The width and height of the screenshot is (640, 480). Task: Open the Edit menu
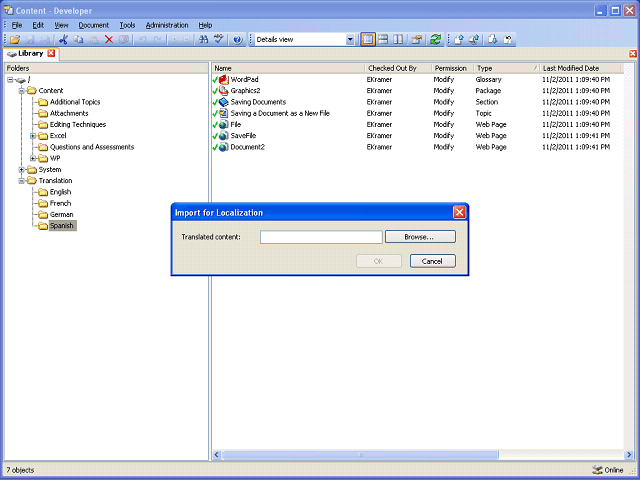(38, 25)
